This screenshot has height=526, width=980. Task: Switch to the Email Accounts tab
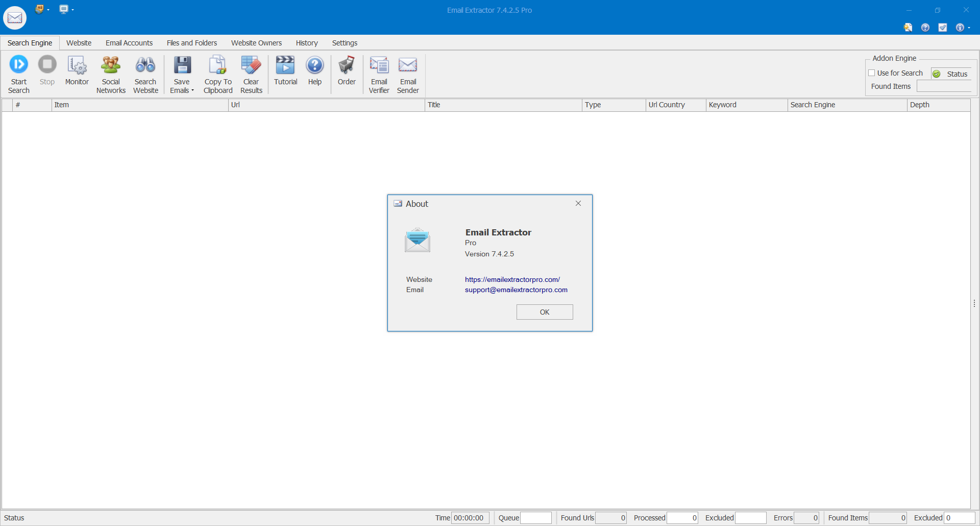point(129,43)
